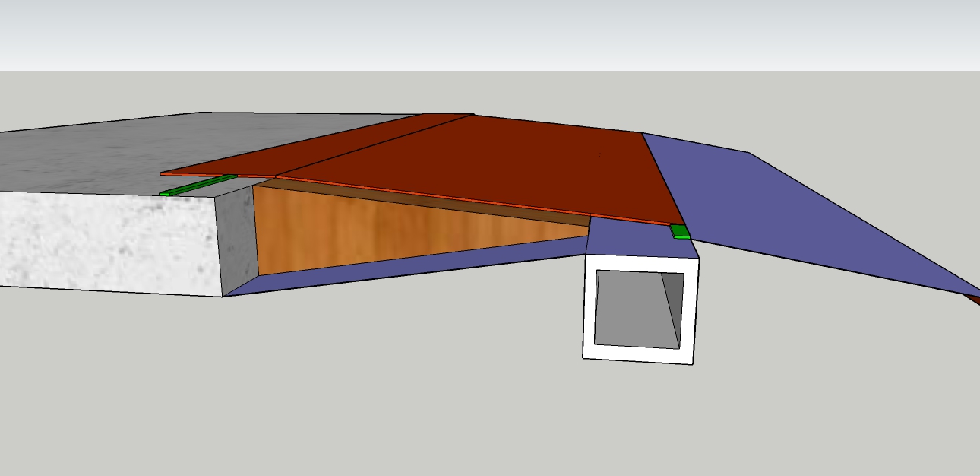Select the green strip on the slab edge
Viewport: 980px width, 476px height.
tap(198, 185)
